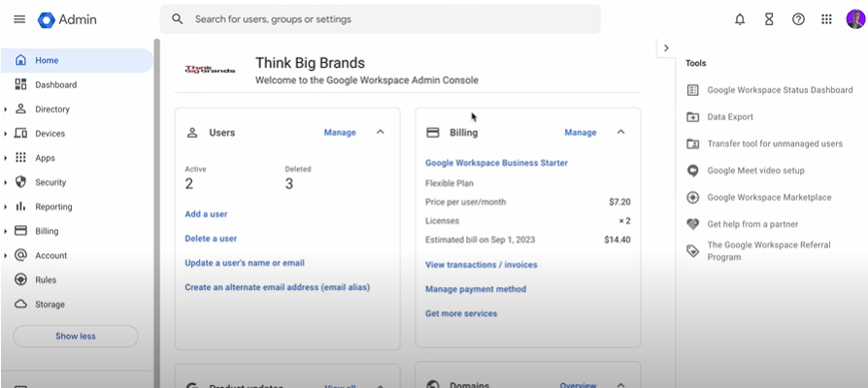868x388 pixels.
Task: Open the user account avatar
Action: (x=852, y=19)
